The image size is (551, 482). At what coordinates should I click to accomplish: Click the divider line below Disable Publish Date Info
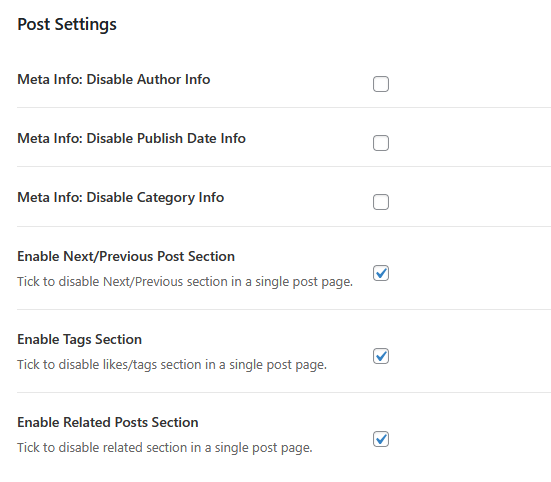284,167
